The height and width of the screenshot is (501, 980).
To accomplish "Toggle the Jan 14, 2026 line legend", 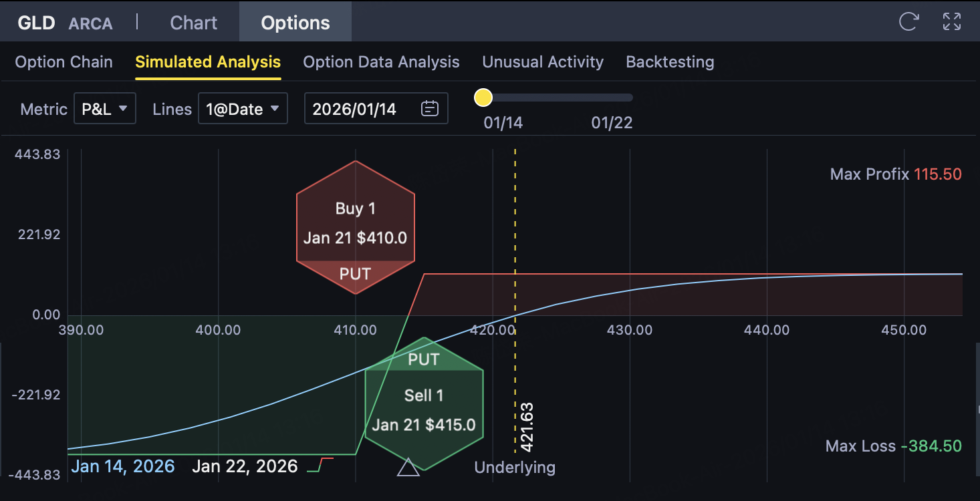I will [x=122, y=466].
